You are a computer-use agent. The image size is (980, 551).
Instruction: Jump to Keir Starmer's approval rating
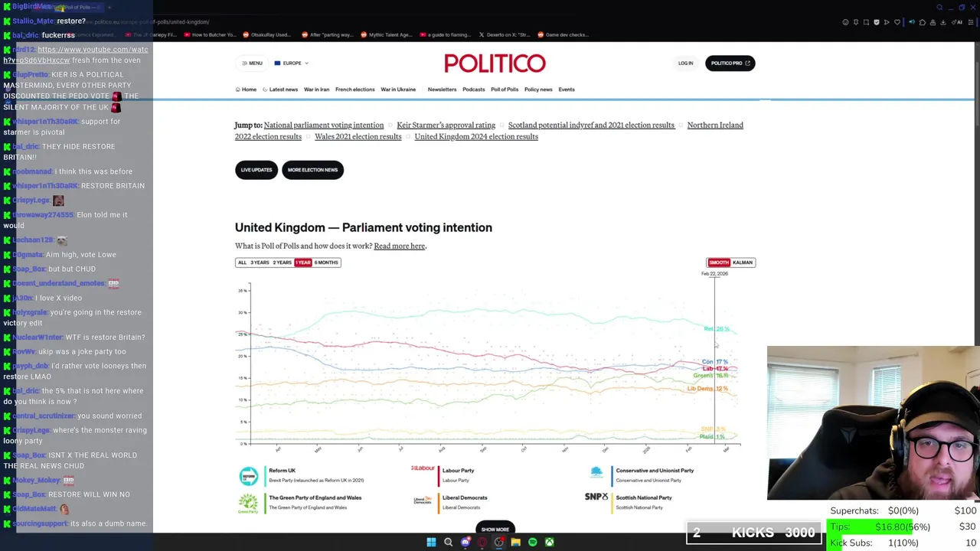pyautogui.click(x=446, y=125)
